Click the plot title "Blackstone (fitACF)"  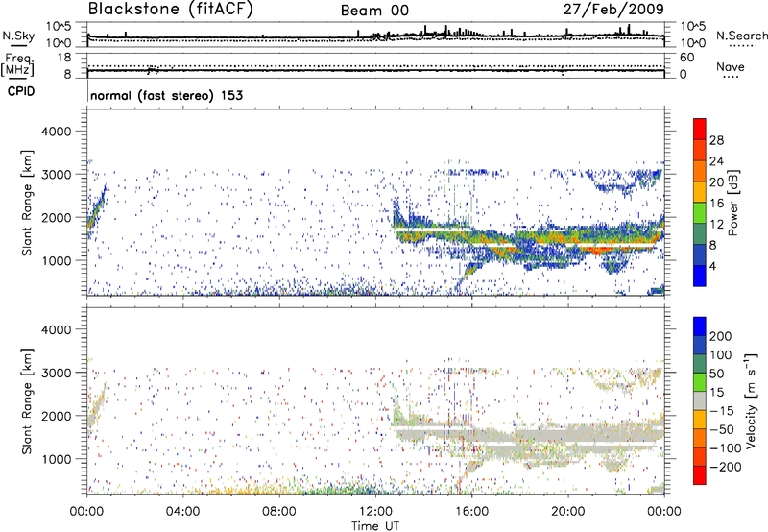pyautogui.click(x=170, y=9)
